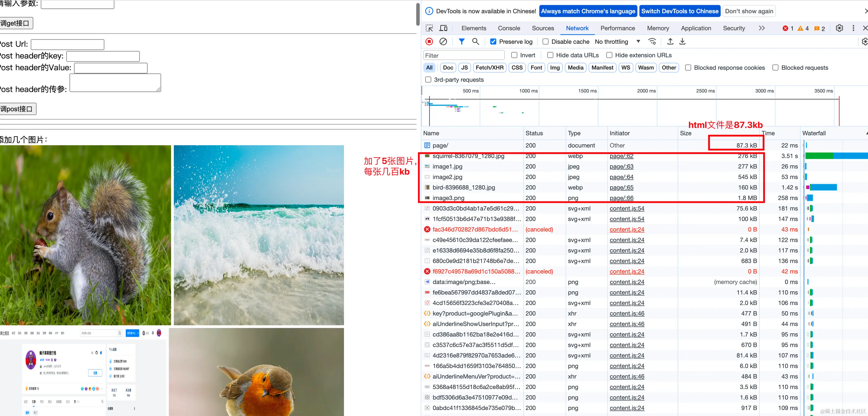Image resolution: width=868 pixels, height=416 pixels.
Task: Click canceled request f6927c49578a69d1c150a5088 error icon
Action: [427, 271]
